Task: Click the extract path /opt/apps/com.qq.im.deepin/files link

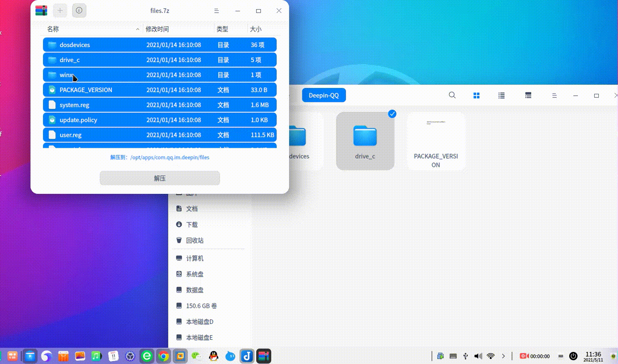Action: pyautogui.click(x=170, y=157)
